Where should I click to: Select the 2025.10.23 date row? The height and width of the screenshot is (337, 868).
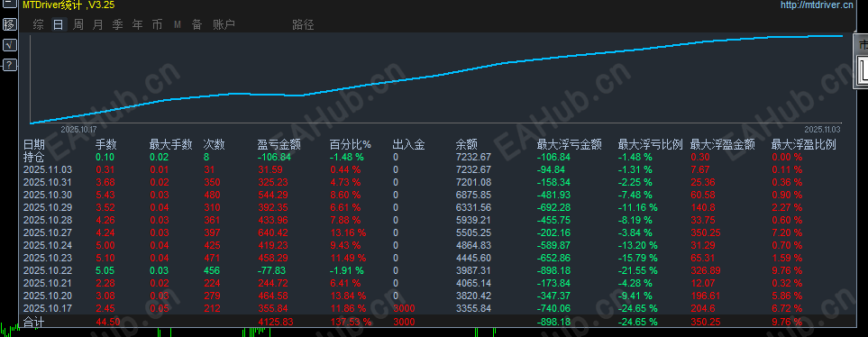tap(48, 259)
